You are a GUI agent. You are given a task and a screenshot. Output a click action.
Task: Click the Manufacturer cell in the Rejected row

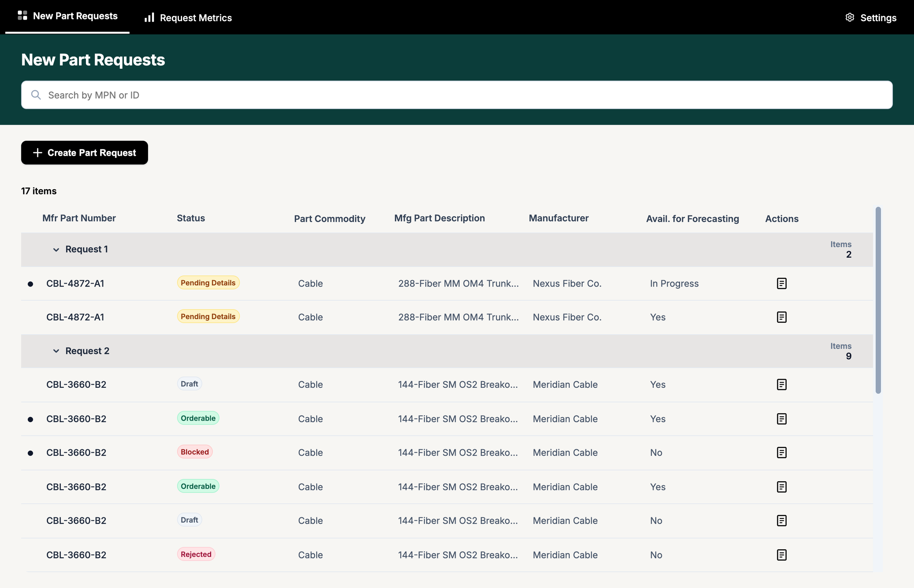click(x=565, y=555)
